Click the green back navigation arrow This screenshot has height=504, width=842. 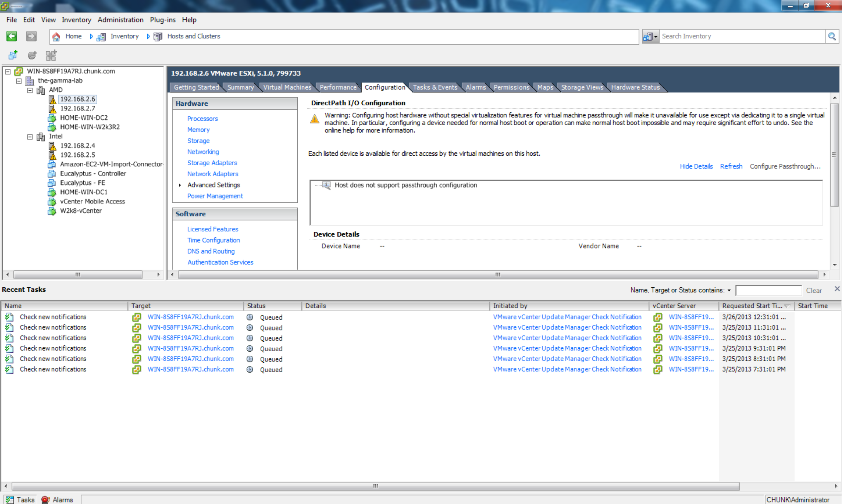pyautogui.click(x=12, y=36)
